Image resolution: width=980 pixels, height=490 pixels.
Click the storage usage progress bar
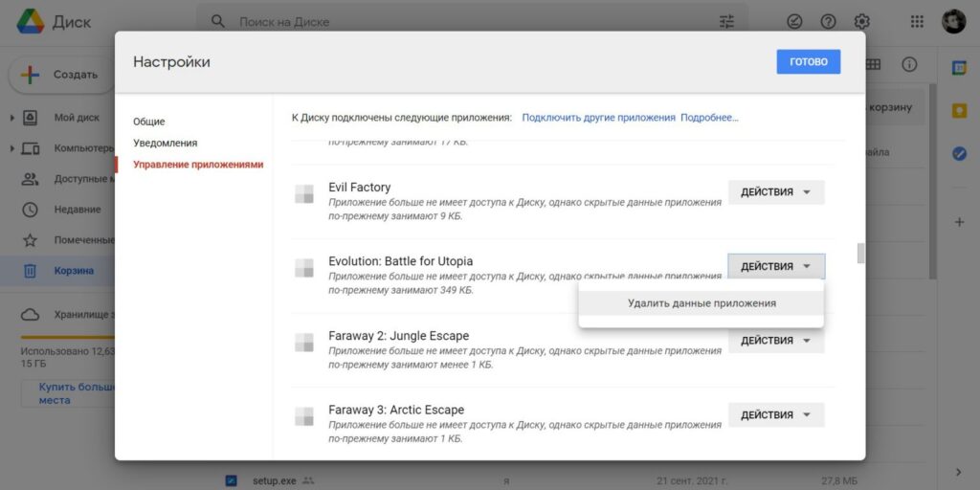click(68, 338)
